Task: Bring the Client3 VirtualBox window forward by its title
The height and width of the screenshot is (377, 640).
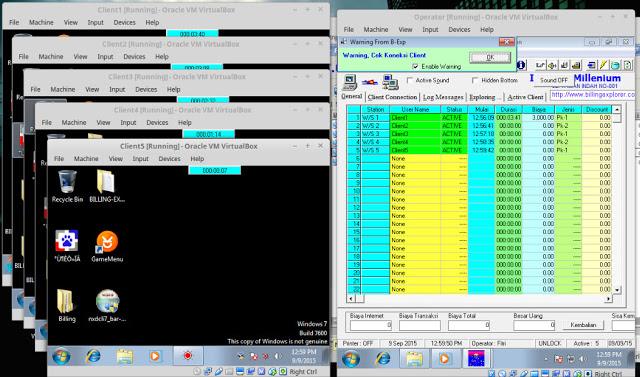Action: click(x=177, y=77)
